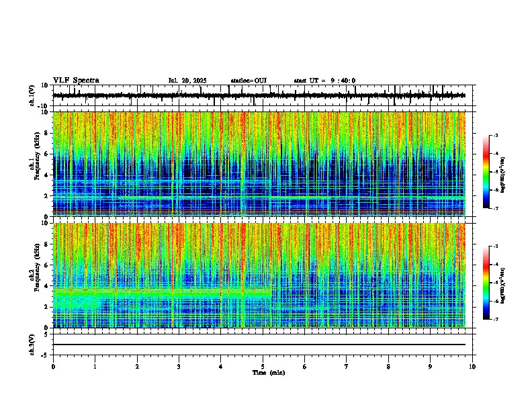This screenshot has height=411, width=532.
Task: Click time axis tick label "0"
Action: 53,367
